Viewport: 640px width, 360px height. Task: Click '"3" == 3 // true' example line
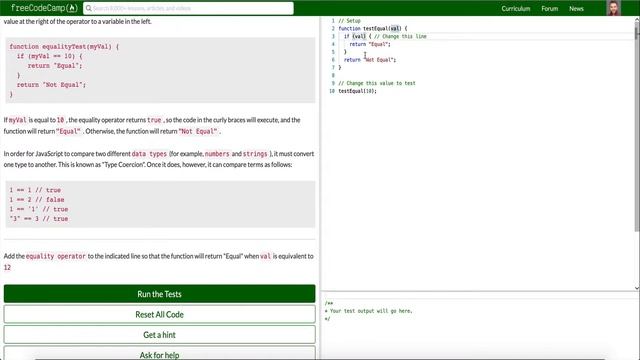click(x=39, y=219)
